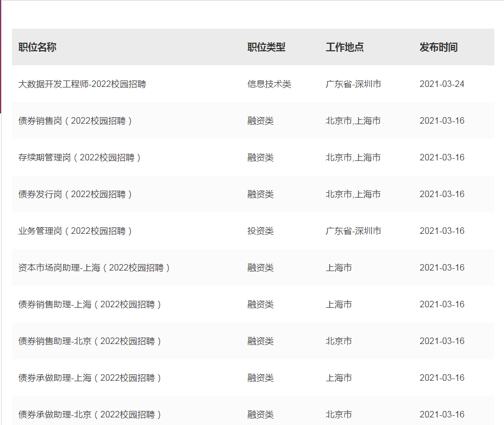Screen dimensions: 504x425
Task: Click the 职位类型 column header
Action: point(266,48)
